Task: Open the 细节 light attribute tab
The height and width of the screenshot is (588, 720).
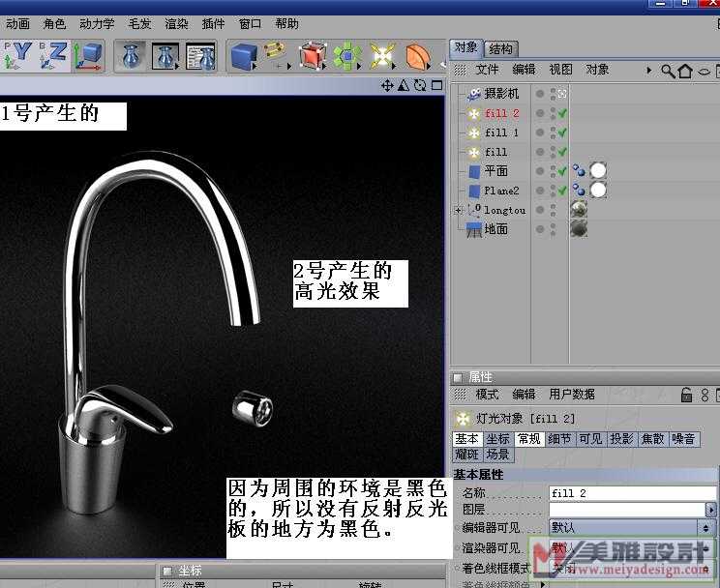Action: coord(559,439)
